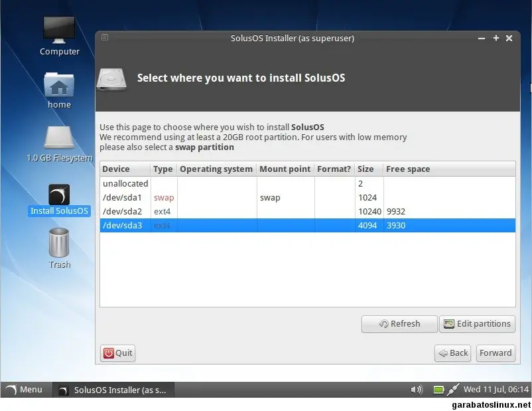Screen dimensions: 532x411
Task: Open Edit partitions
Action: click(x=477, y=324)
